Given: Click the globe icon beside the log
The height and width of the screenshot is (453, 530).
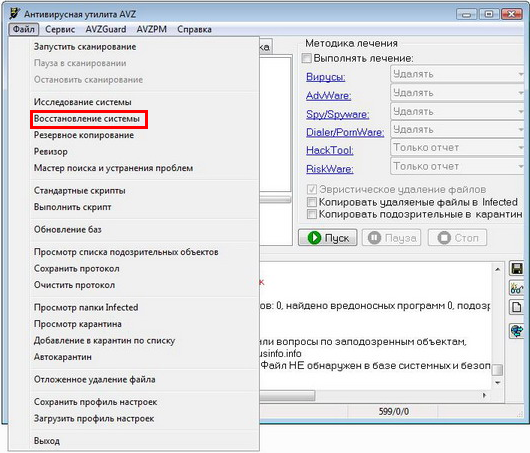Looking at the screenshot, I should [516, 330].
